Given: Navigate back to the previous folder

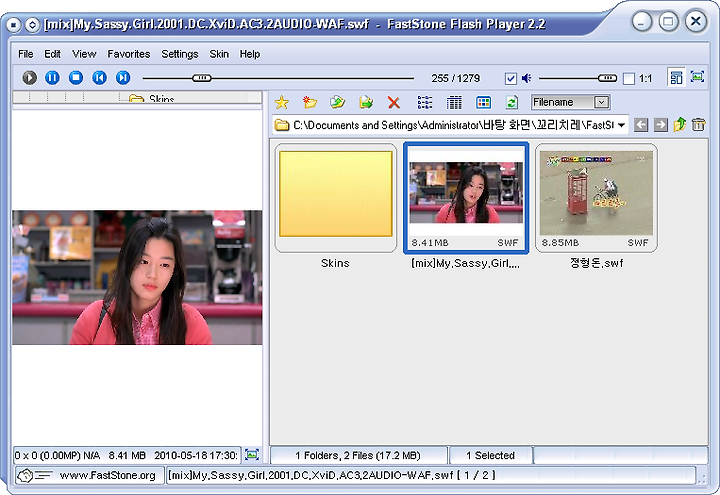Looking at the screenshot, I should 641,124.
